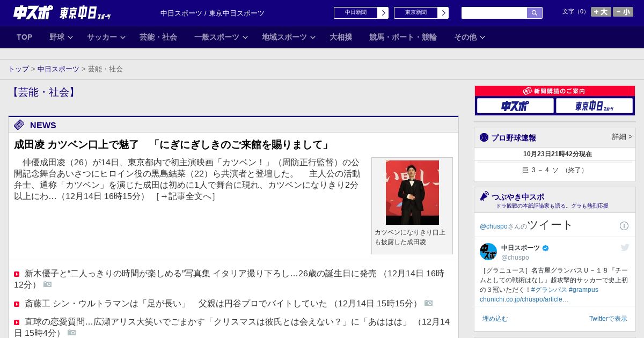Click the 中日スポーツ breadcrumb link
This screenshot has height=338, width=644.
point(58,69)
